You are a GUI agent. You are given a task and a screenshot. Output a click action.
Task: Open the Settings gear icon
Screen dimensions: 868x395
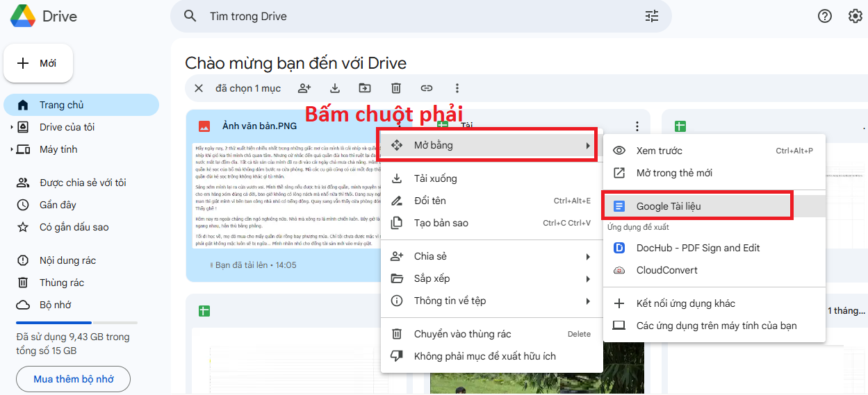coord(855,16)
